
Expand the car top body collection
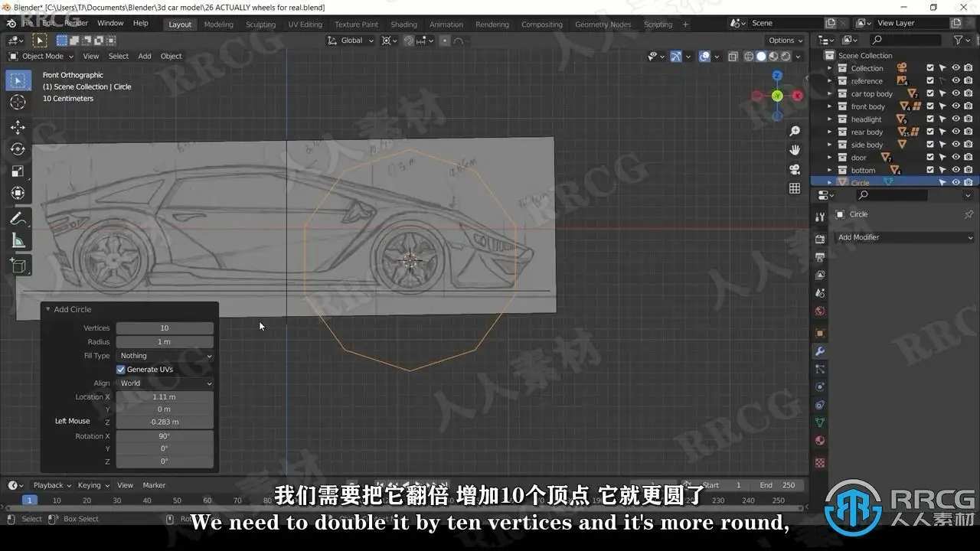829,94
